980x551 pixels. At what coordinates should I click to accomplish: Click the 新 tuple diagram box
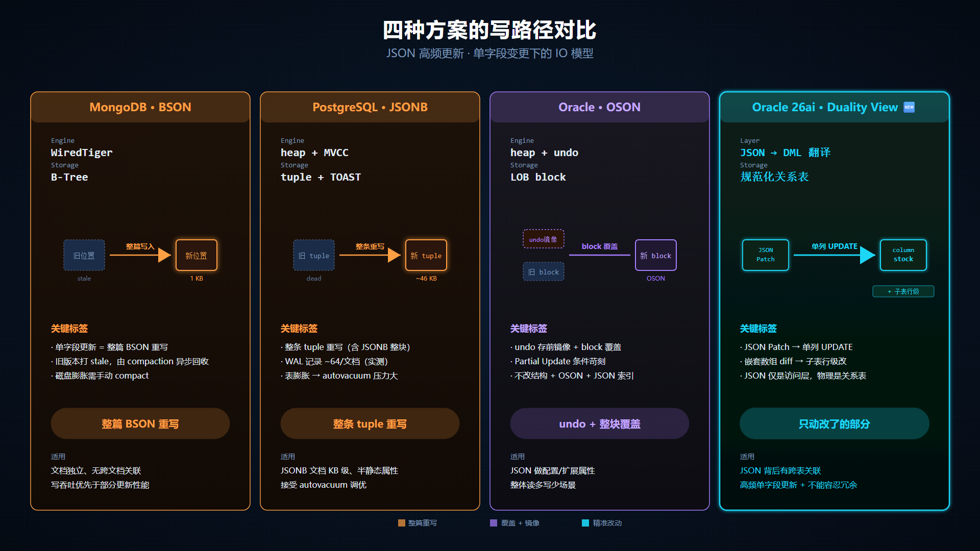(426, 255)
